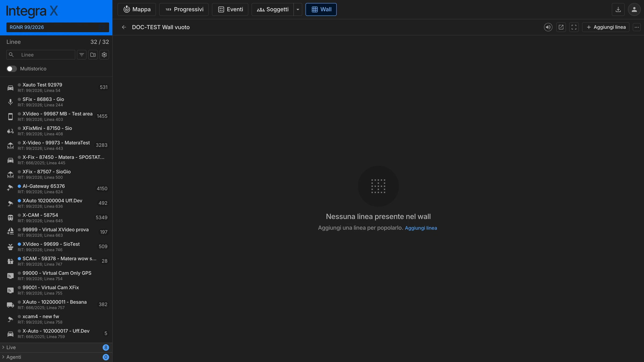644x362 pixels.
Task: Click the download icon in the top bar
Action: (618, 9)
